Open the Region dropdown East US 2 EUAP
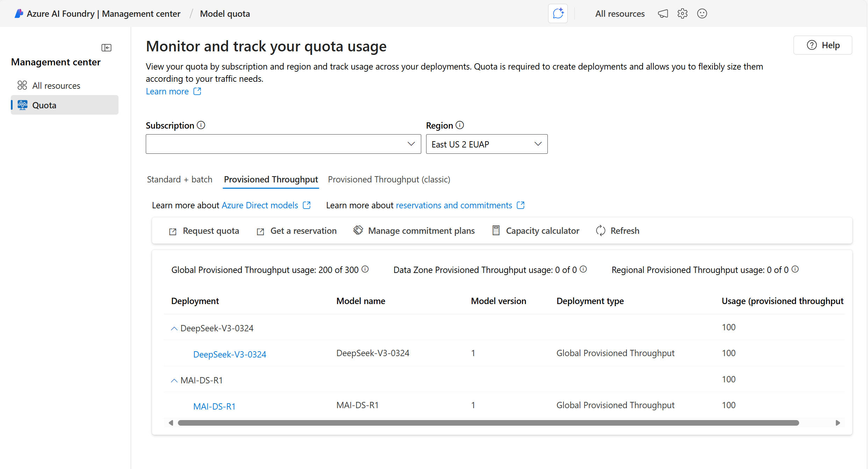The image size is (868, 469). coord(486,144)
